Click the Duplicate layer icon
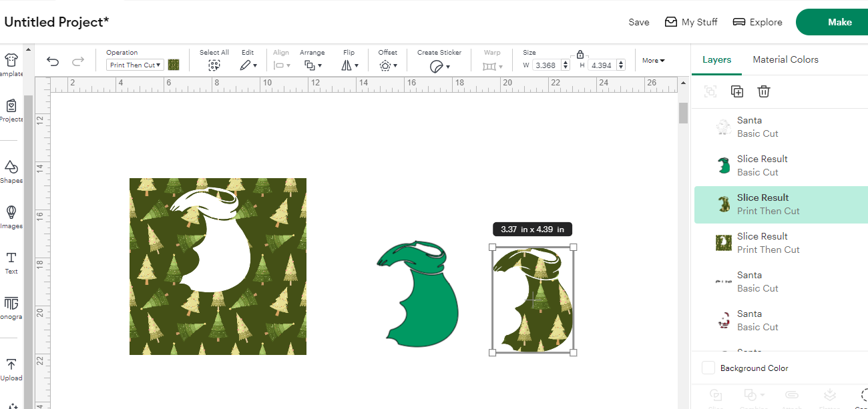The height and width of the screenshot is (409, 868). 737,92
